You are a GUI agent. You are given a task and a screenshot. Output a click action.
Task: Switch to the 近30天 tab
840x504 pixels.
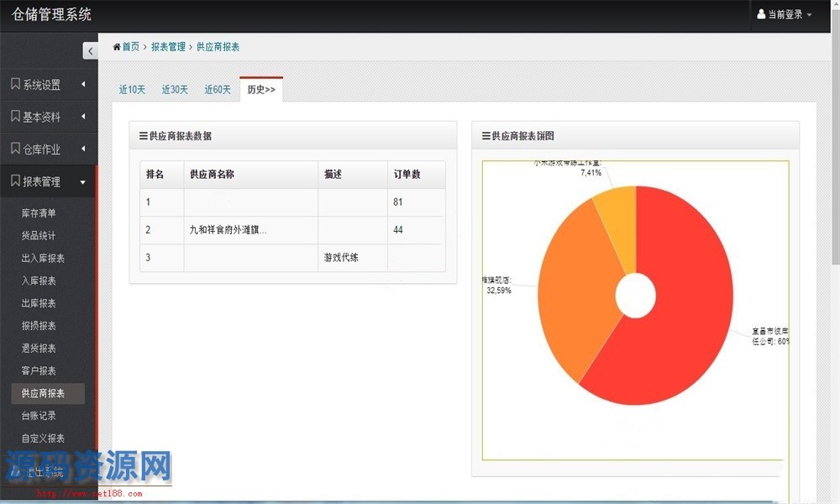175,90
